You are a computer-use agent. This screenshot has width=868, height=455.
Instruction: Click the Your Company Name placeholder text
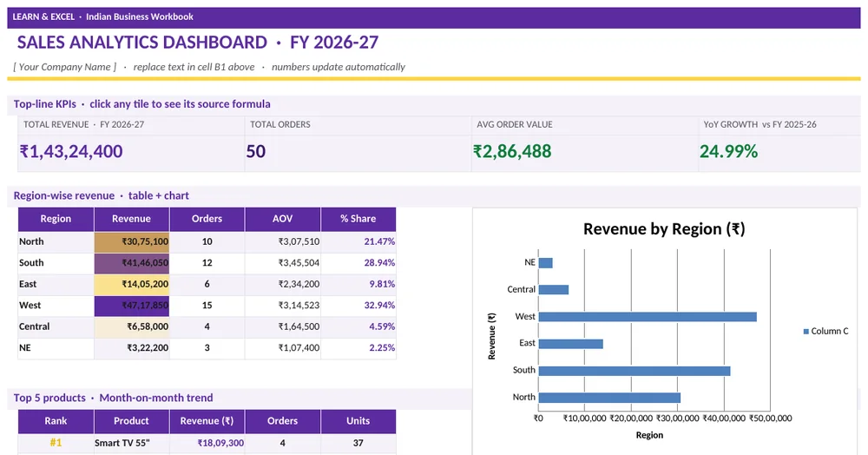(x=65, y=67)
